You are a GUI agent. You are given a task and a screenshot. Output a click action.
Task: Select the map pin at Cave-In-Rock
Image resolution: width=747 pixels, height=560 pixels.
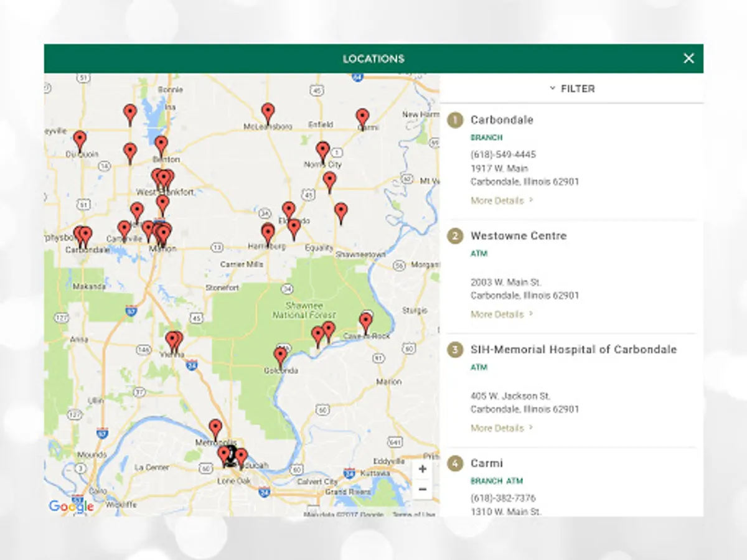tap(366, 324)
